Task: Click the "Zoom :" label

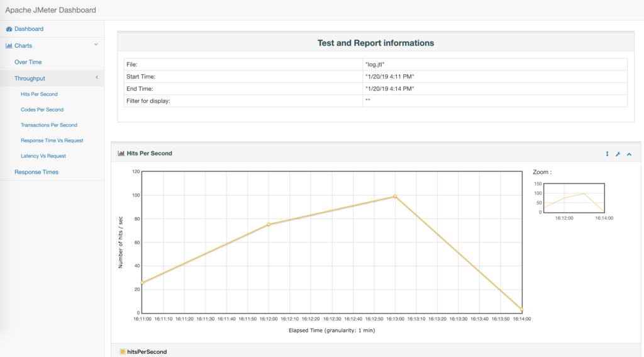Action: (x=542, y=172)
